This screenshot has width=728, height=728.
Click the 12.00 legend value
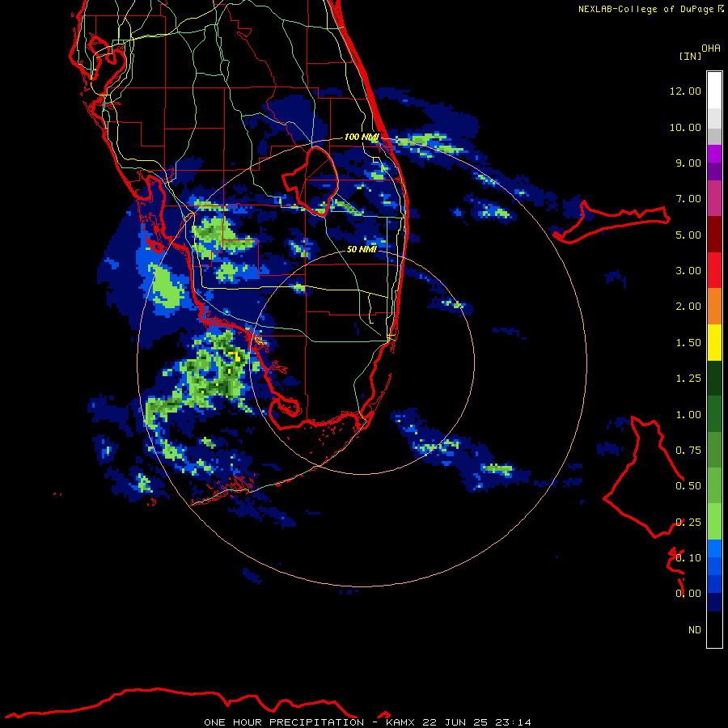coord(685,91)
